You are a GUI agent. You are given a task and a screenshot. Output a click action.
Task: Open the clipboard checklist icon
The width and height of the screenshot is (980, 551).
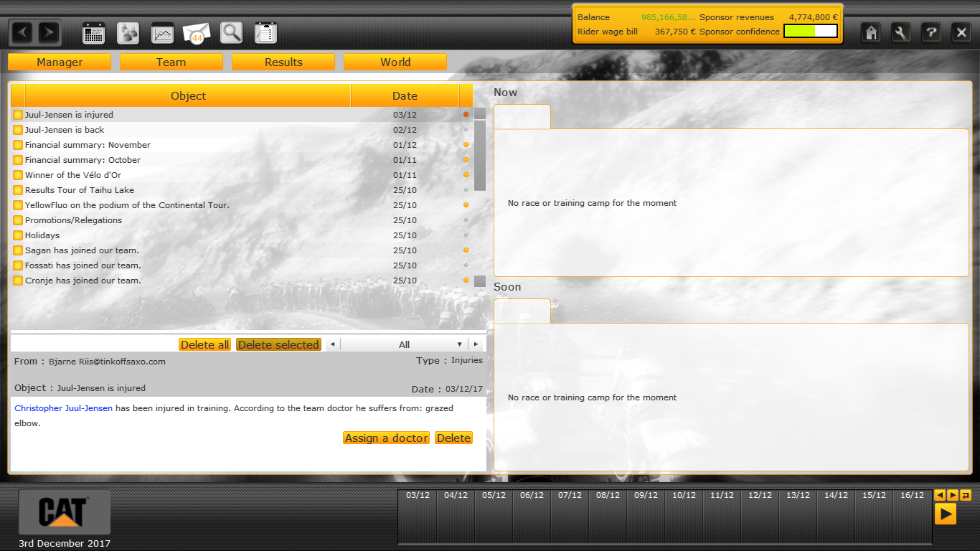265,33
